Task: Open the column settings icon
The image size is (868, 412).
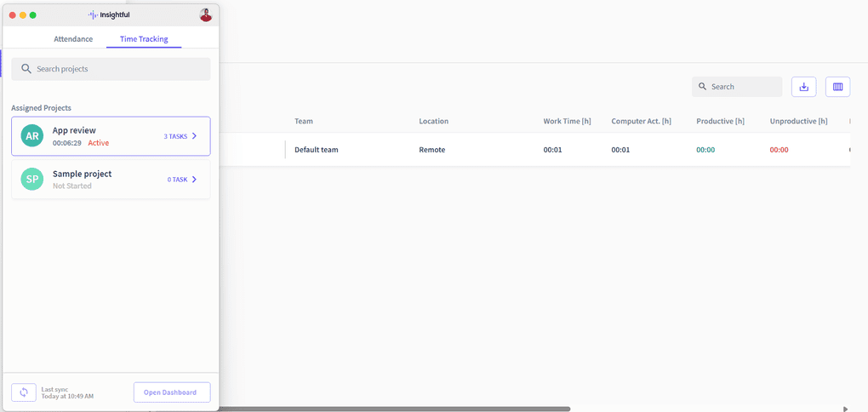Action: (837, 87)
